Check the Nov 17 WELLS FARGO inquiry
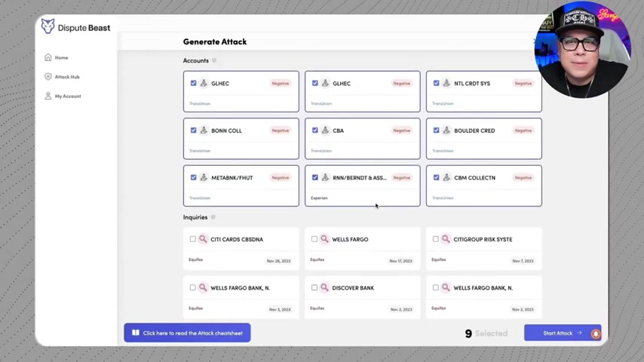This screenshot has height=362, width=644. [x=314, y=239]
